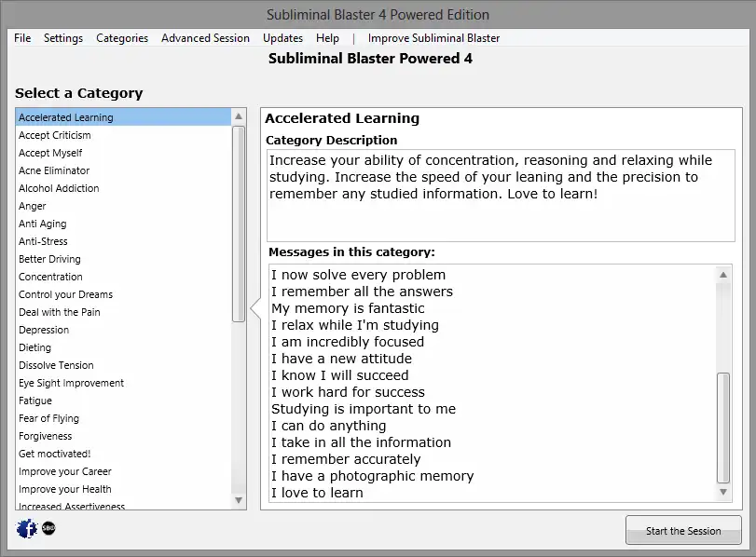Select the Better Driving category
The height and width of the screenshot is (557, 756).
[123, 259]
